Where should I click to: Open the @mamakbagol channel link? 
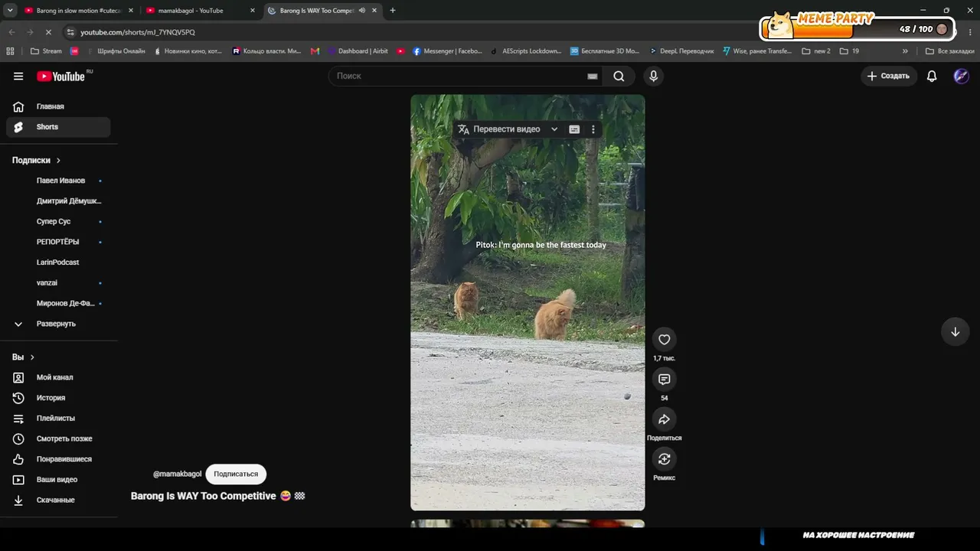[178, 474]
